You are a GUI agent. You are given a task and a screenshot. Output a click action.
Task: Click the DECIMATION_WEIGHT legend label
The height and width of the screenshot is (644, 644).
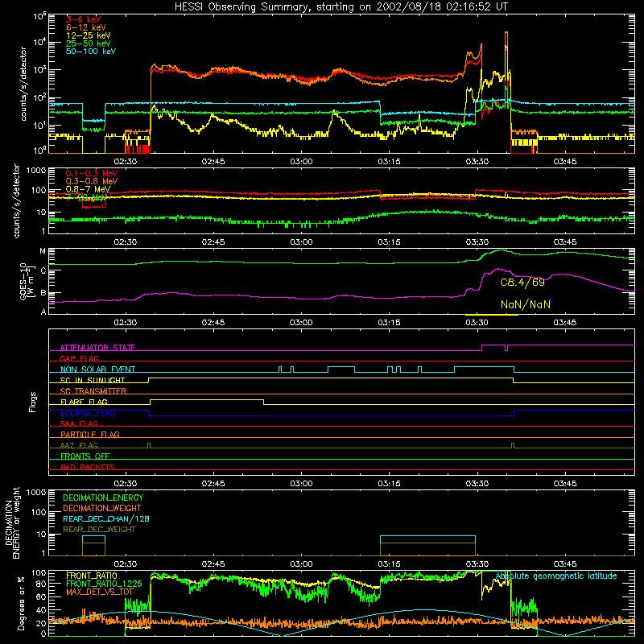pos(102,508)
